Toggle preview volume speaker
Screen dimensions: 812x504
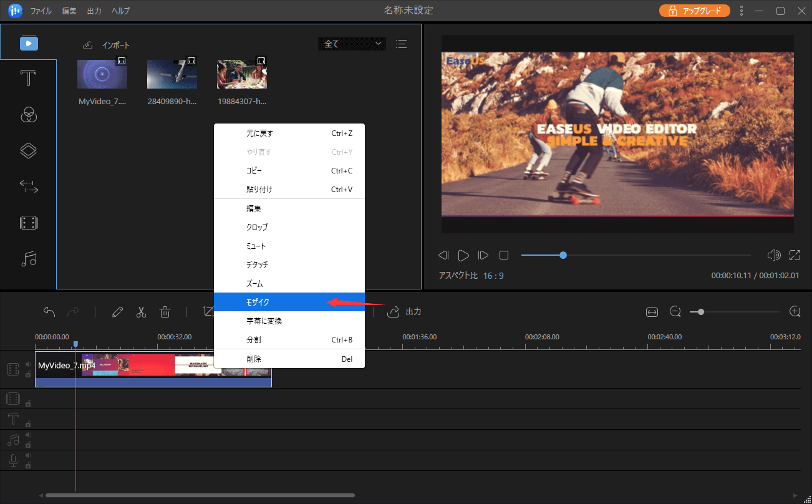click(x=774, y=255)
